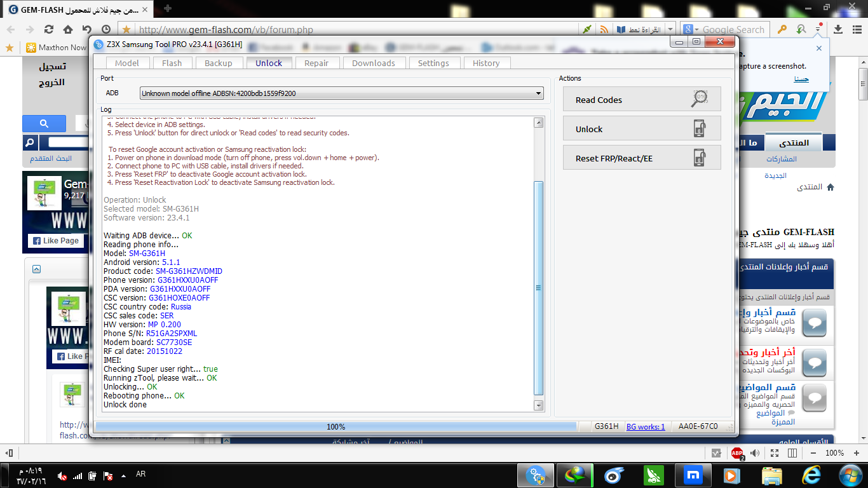868x488 pixels.
Task: Mute browser sound via speaker icon
Action: click(x=755, y=453)
